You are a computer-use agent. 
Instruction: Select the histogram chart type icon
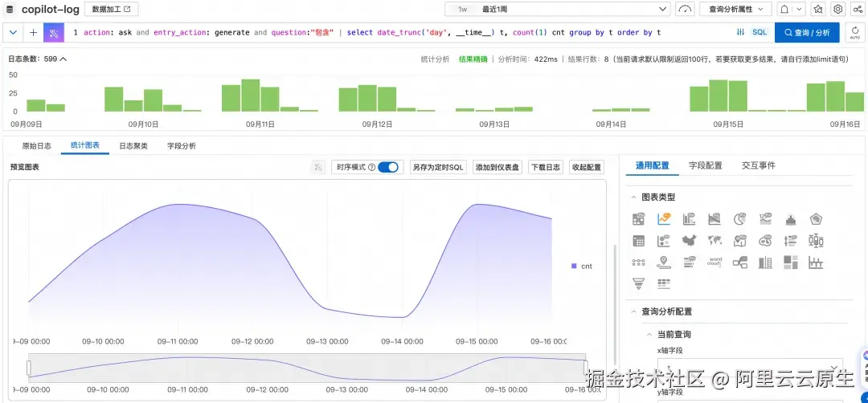pos(791,219)
